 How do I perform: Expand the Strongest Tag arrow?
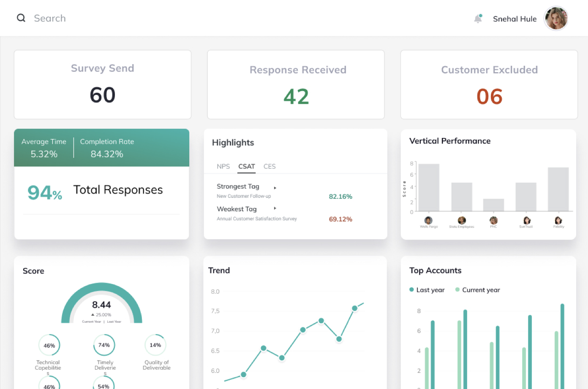pyautogui.click(x=275, y=188)
